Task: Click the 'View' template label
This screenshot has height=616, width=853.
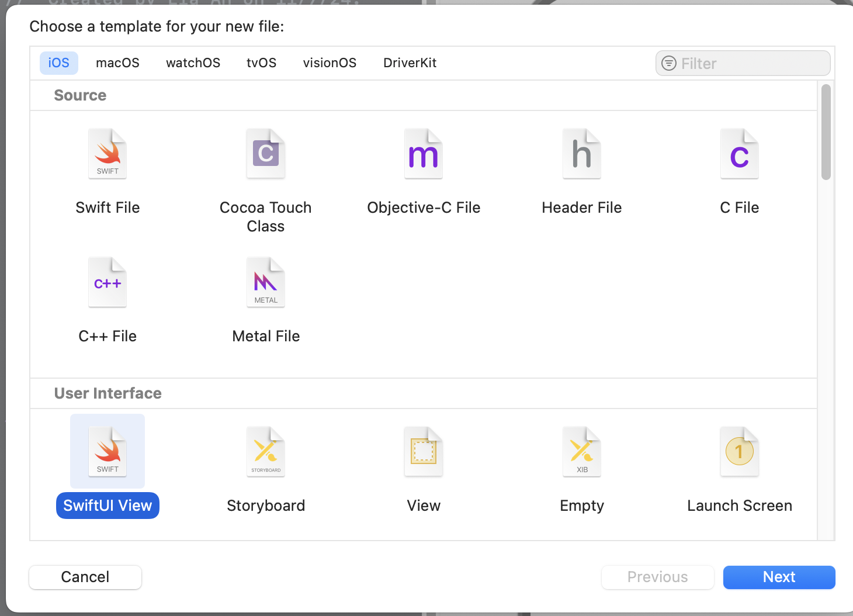Action: [x=424, y=506]
